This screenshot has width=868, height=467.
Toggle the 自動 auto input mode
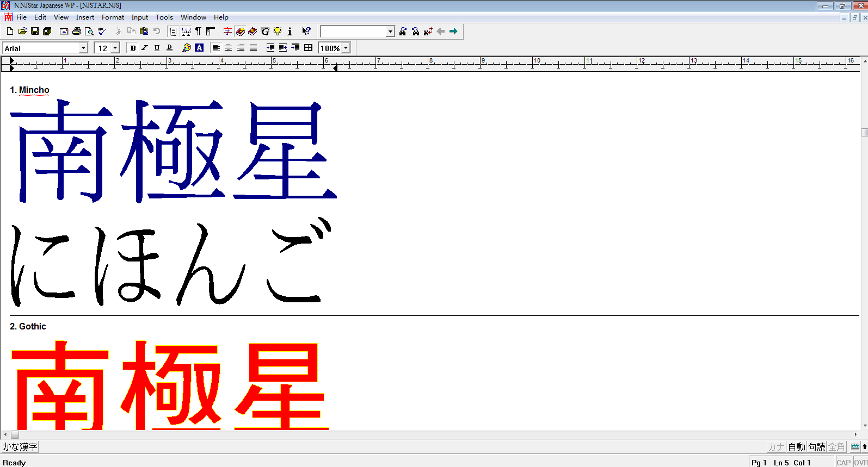(x=797, y=447)
